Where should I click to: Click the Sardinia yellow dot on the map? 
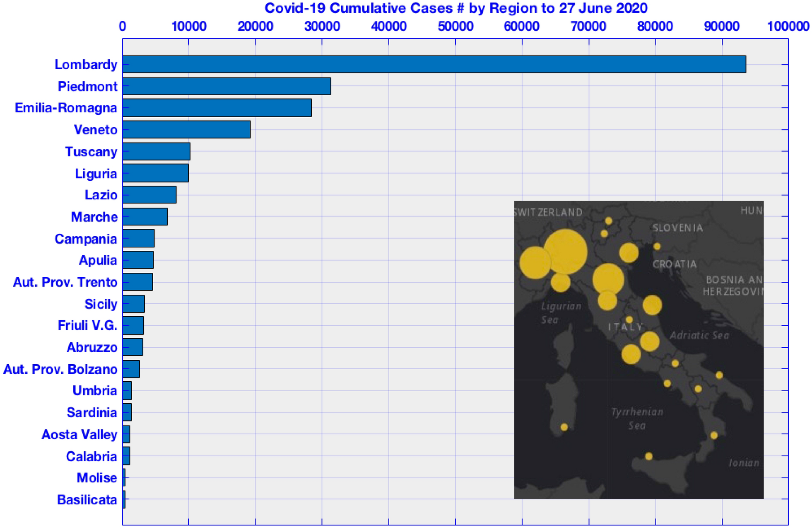[564, 427]
